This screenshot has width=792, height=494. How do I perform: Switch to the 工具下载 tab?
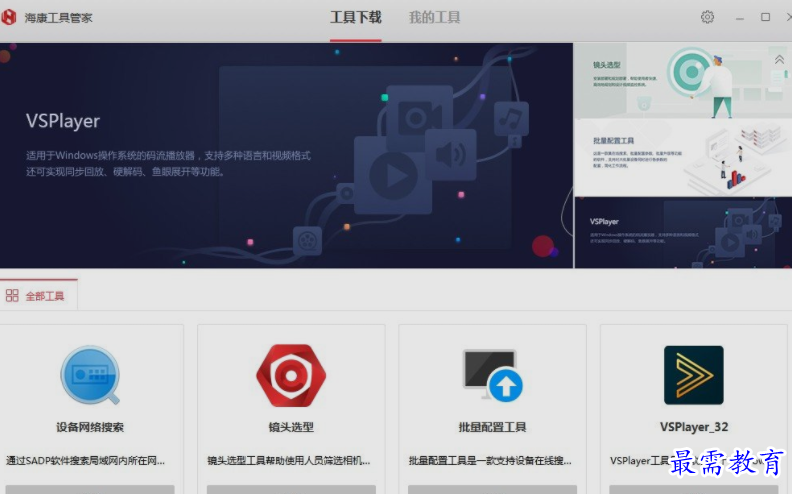(356, 17)
